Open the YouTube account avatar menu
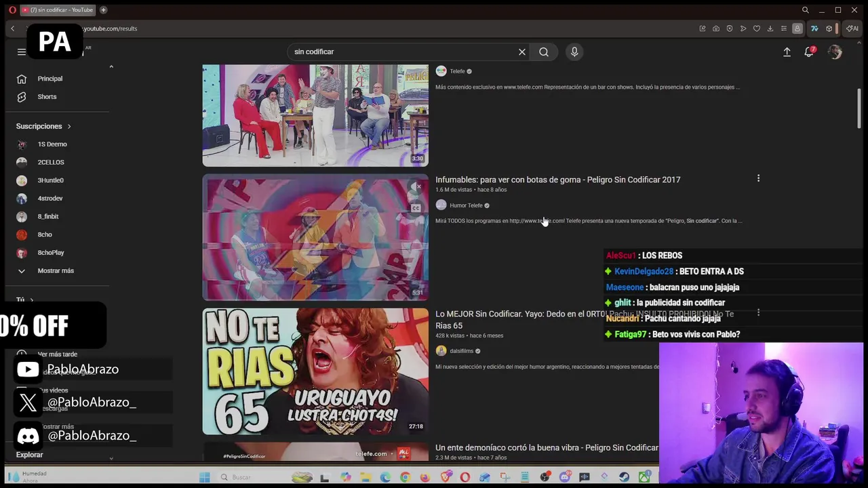 pos(835,52)
